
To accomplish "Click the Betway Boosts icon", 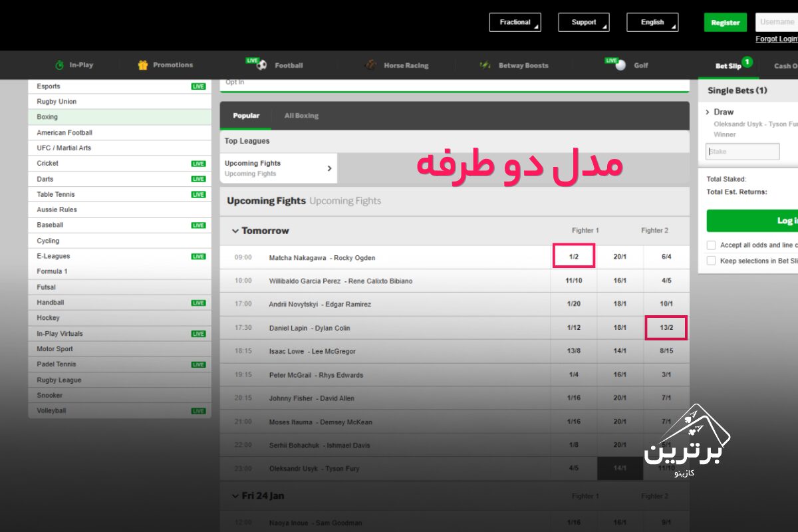I will [x=485, y=65].
